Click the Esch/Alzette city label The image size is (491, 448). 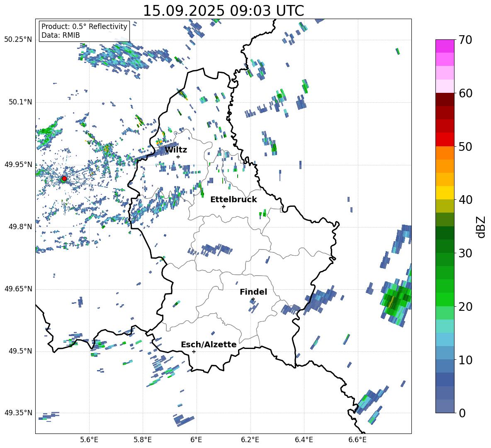[x=209, y=344]
